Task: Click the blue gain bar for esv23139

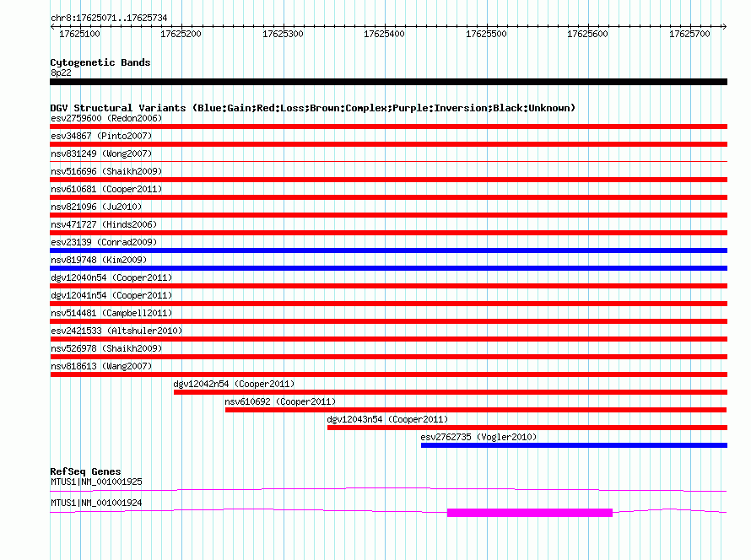Action: [x=388, y=250]
